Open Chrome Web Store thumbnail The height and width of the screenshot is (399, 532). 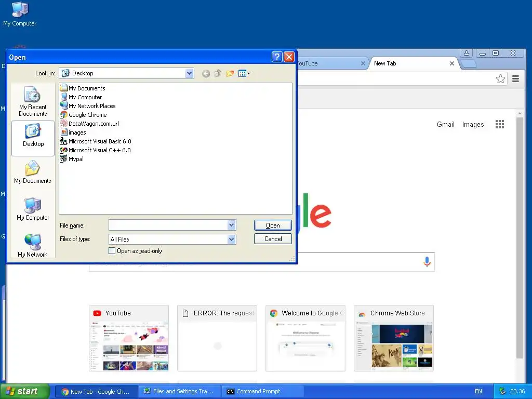tap(394, 338)
